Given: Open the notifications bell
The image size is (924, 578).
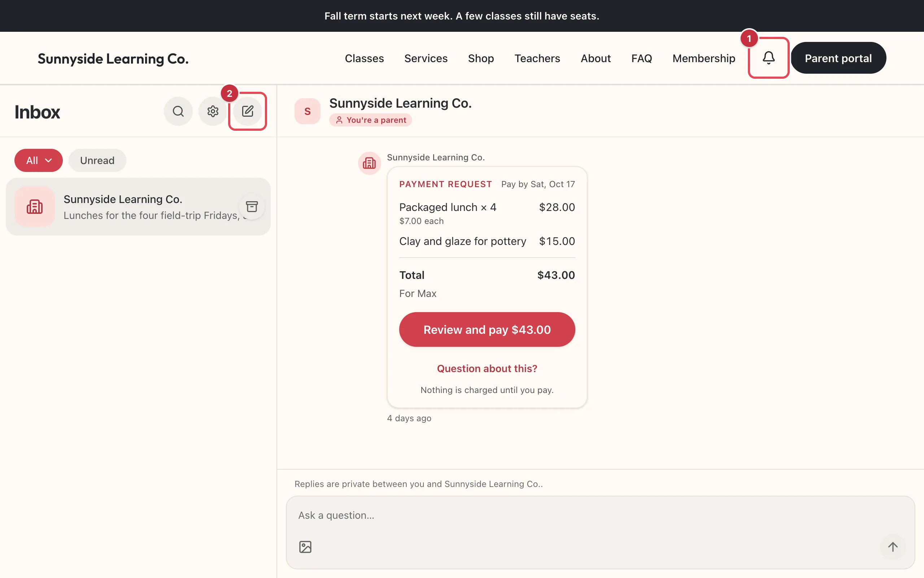Looking at the screenshot, I should coord(768,58).
